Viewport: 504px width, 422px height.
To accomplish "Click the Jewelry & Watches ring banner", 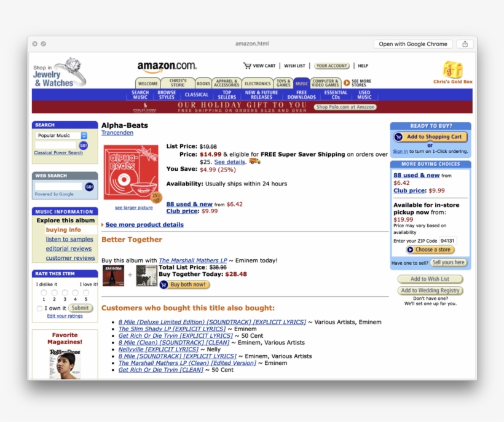I will (59, 72).
